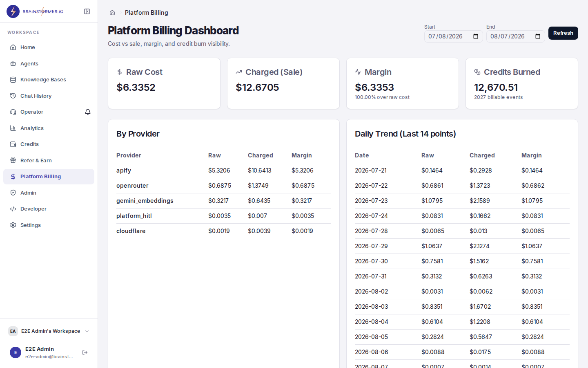Go to Knowledge Bases
Image resolution: width=588 pixels, height=368 pixels.
[x=49, y=80]
